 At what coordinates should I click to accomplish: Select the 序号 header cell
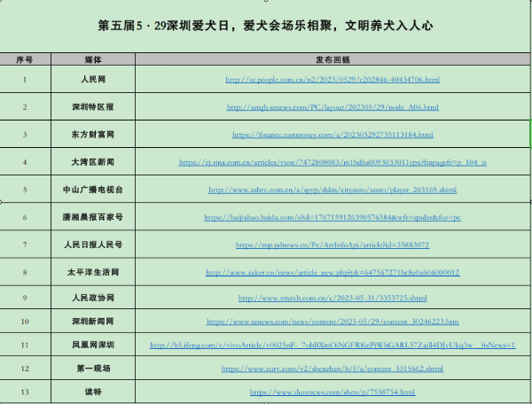coord(25,59)
